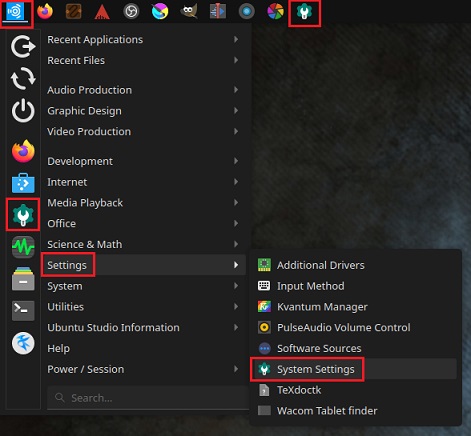The width and height of the screenshot is (471, 436).
Task: Click the logout icon in menu sidebar
Action: coord(23,46)
